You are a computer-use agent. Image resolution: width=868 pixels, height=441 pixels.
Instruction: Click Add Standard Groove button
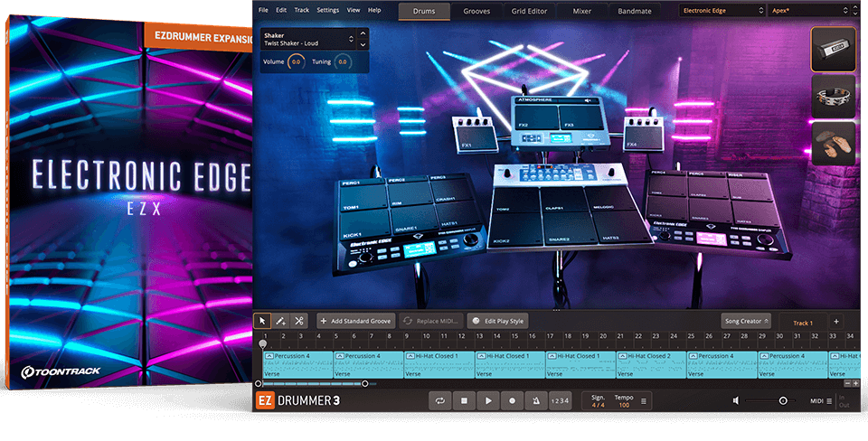(355, 321)
